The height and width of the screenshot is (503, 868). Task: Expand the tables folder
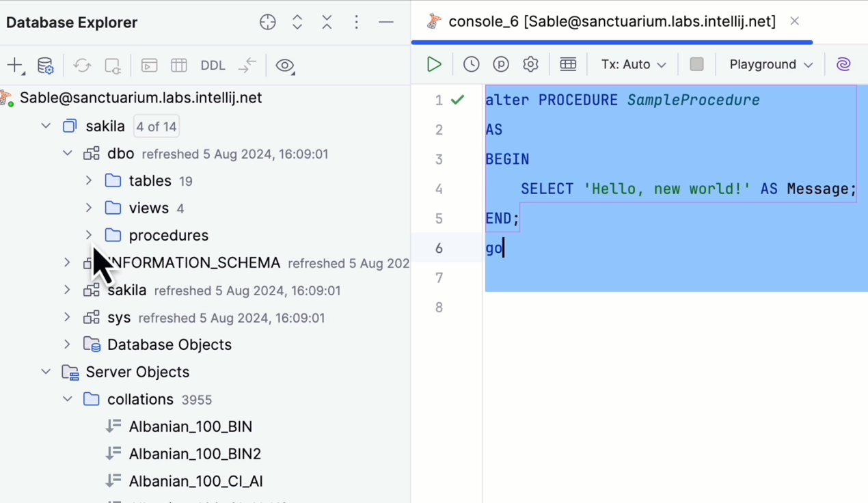[89, 180]
